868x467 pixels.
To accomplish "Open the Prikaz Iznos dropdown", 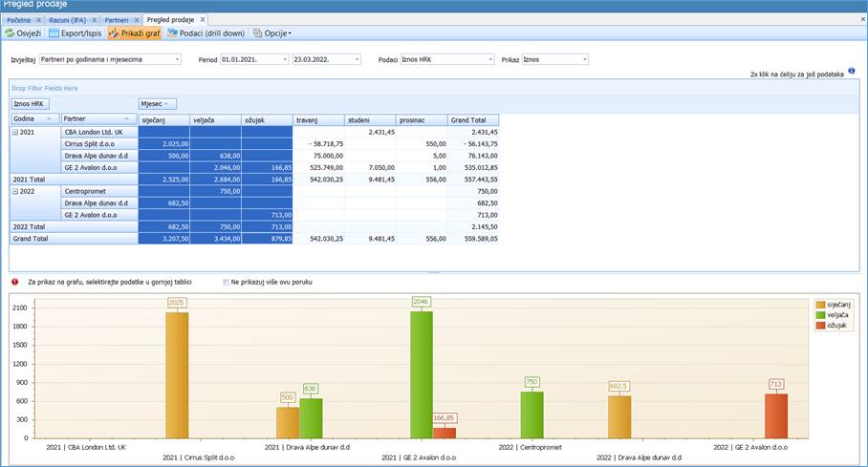I will [585, 59].
